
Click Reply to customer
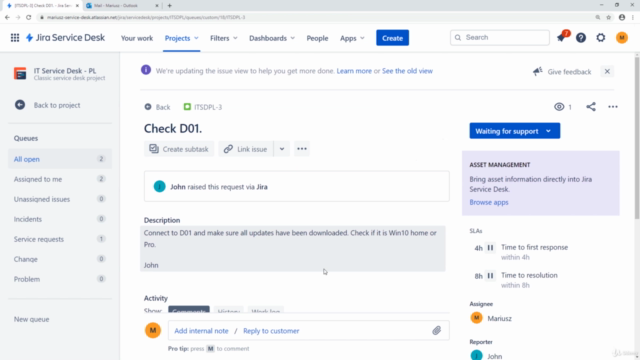pyautogui.click(x=271, y=331)
